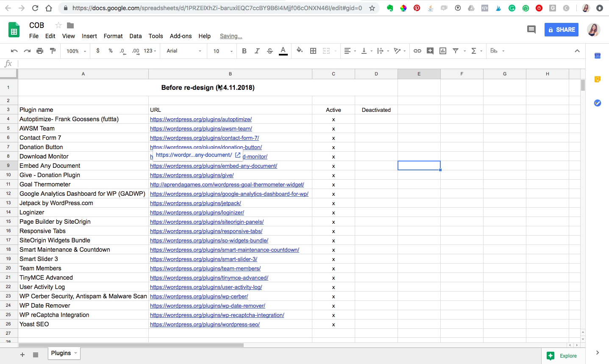Toggle bold formatting
The height and width of the screenshot is (364, 609).
(x=244, y=51)
